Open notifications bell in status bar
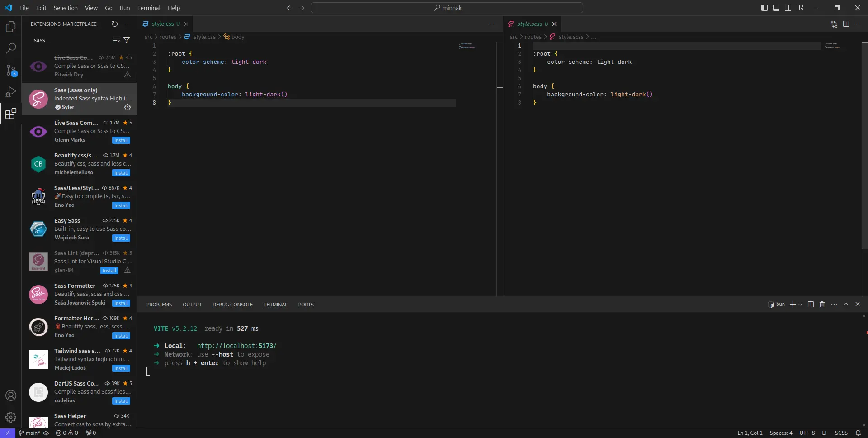This screenshot has height=438, width=868. pyautogui.click(x=858, y=433)
